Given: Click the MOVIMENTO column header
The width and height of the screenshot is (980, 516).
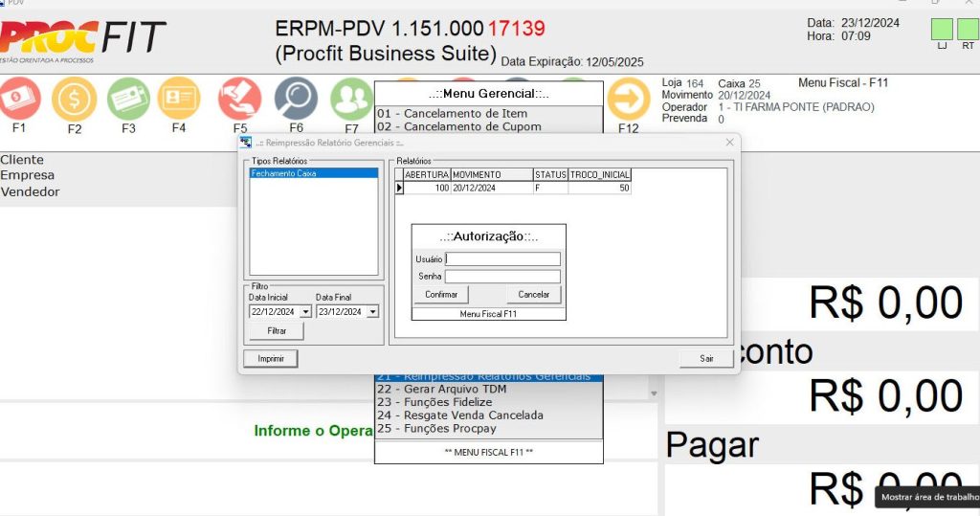Looking at the screenshot, I should [x=492, y=175].
